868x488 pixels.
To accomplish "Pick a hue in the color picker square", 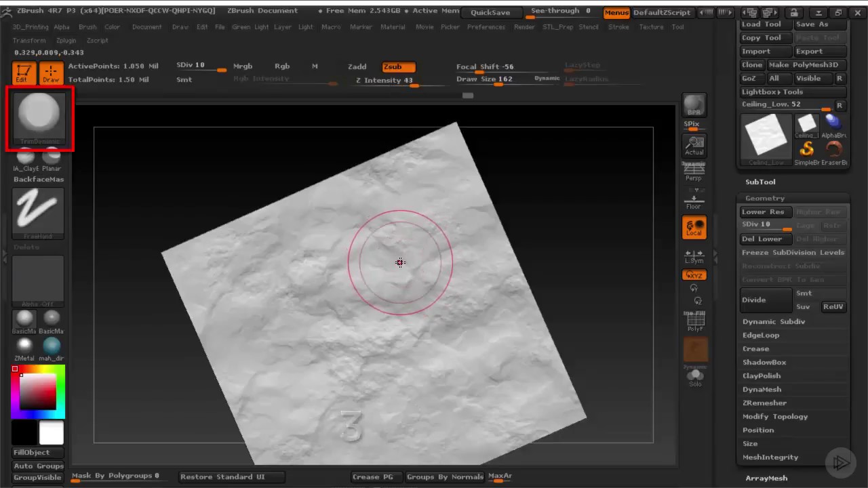I will click(37, 391).
